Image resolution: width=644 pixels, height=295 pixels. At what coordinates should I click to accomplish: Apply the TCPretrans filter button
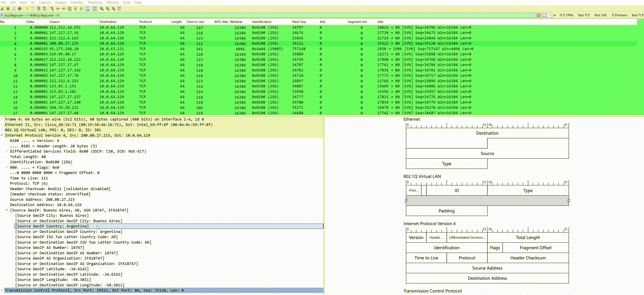[x=619, y=15]
